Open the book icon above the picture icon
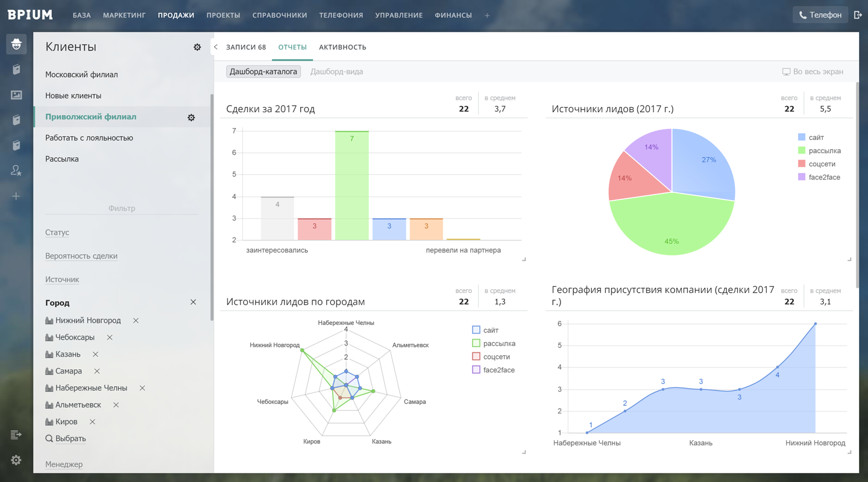 16,70
